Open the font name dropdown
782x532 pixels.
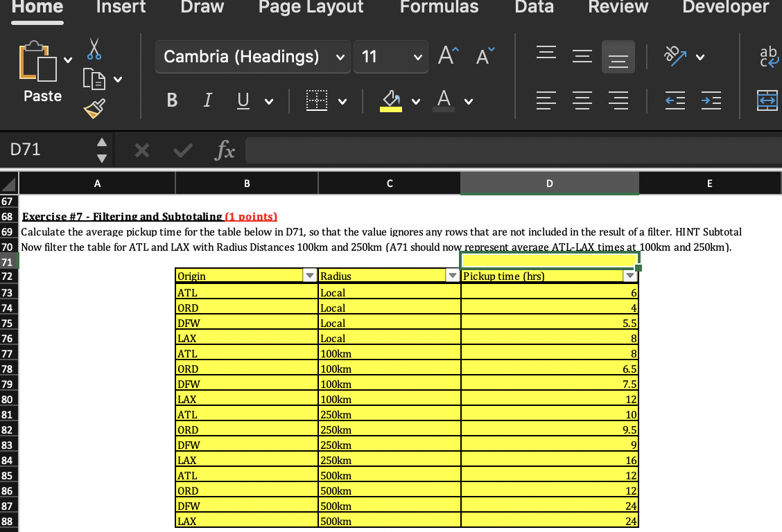point(339,57)
